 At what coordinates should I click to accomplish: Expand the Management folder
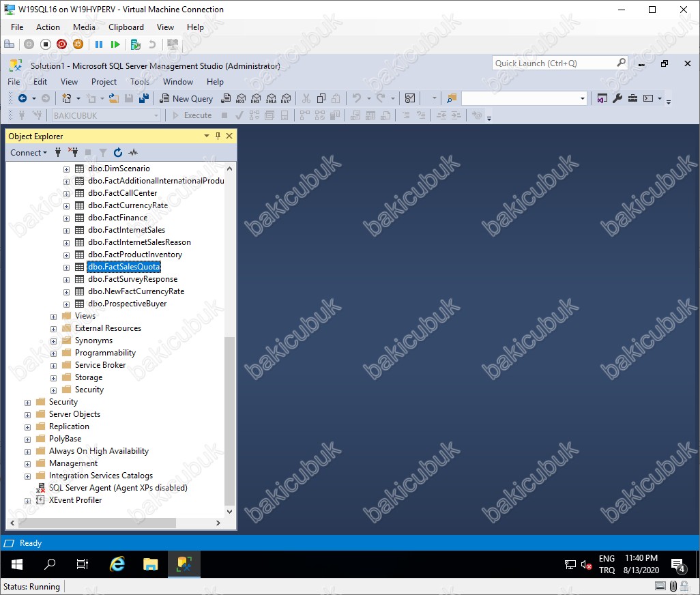(28, 464)
